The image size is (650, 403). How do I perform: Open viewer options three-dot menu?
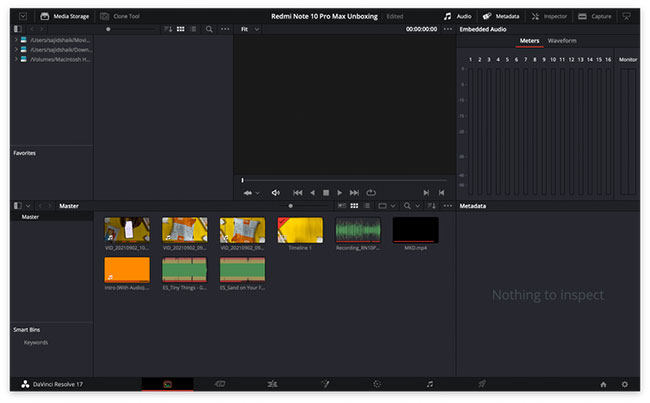pyautogui.click(x=448, y=29)
